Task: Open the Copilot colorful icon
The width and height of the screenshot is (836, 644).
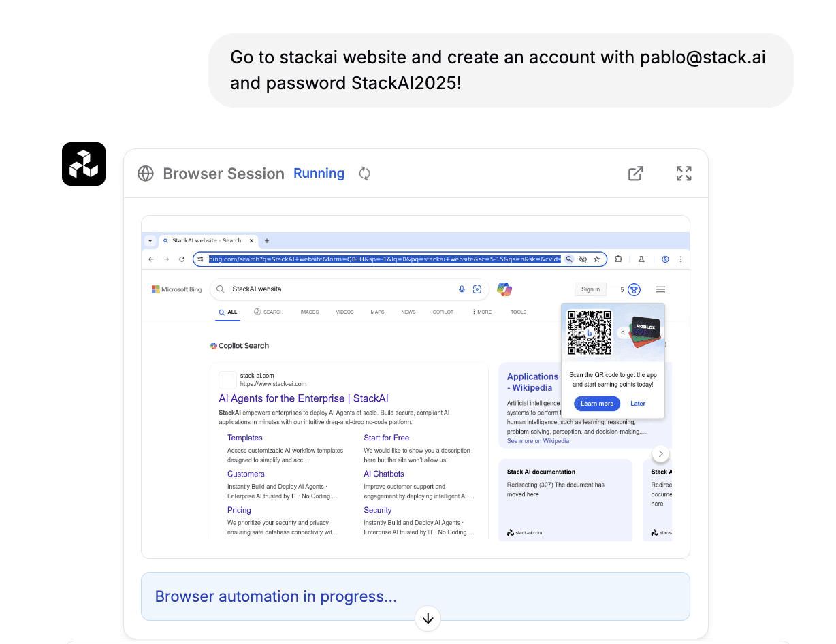Action: tap(504, 289)
